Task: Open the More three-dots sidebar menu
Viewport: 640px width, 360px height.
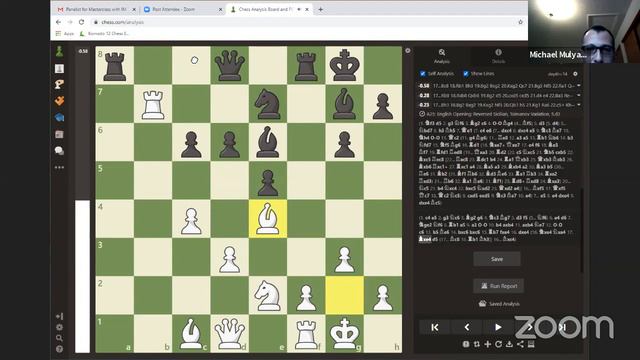Action: [x=60, y=167]
